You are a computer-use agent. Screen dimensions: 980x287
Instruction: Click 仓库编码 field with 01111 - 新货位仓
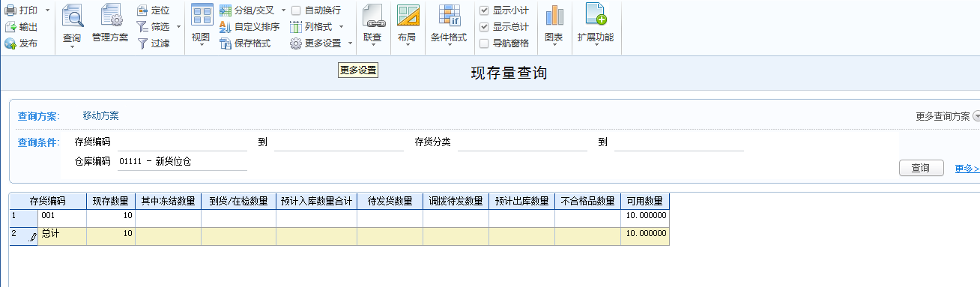(182, 161)
